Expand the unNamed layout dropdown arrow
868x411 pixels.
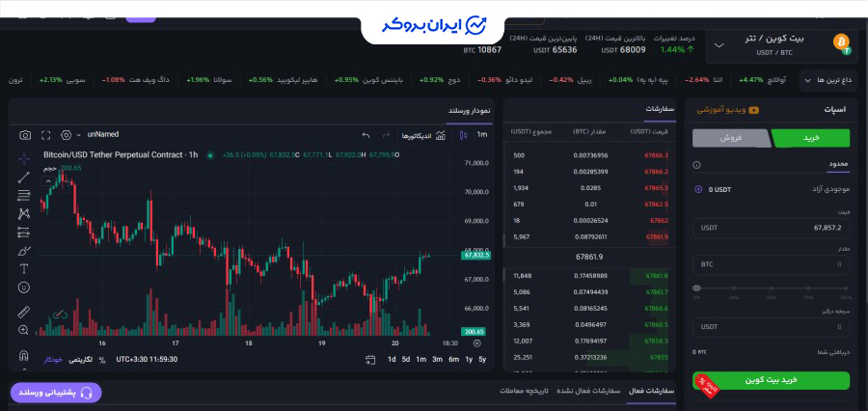pos(78,135)
